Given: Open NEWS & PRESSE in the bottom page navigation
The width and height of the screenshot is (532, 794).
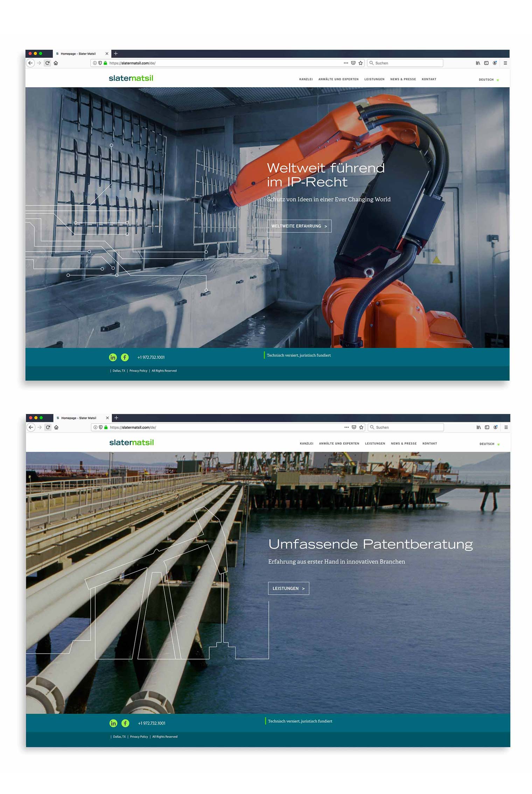Looking at the screenshot, I should point(404,444).
